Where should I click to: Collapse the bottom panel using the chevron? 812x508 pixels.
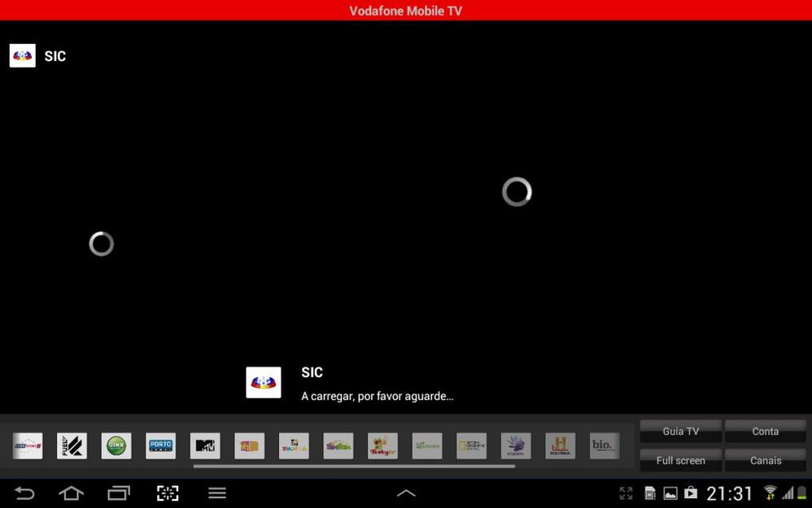tap(405, 493)
